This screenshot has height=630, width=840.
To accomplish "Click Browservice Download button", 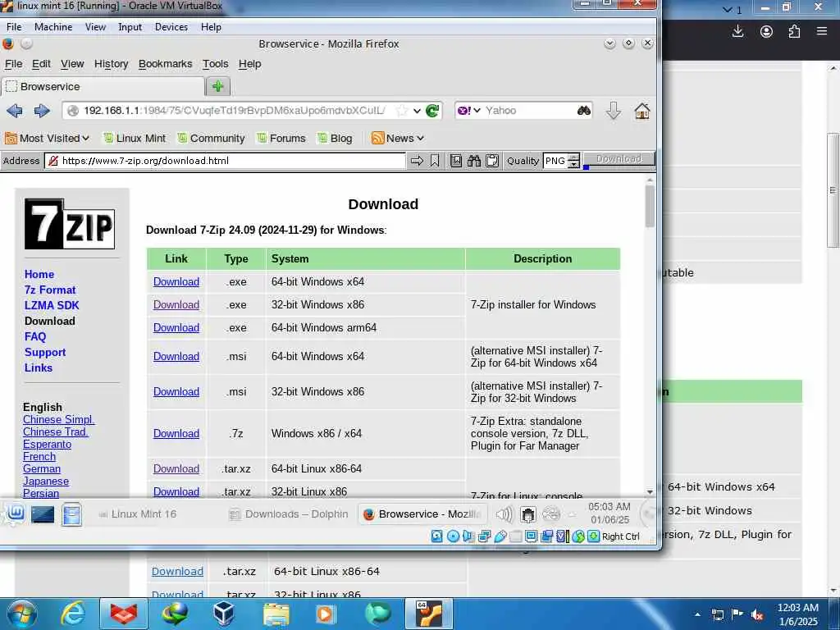I will [x=619, y=159].
